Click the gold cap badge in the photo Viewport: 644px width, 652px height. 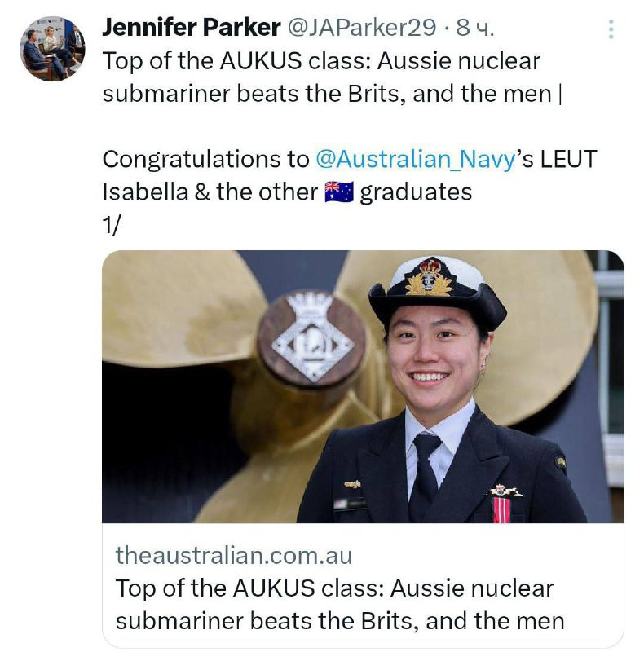[x=429, y=278]
